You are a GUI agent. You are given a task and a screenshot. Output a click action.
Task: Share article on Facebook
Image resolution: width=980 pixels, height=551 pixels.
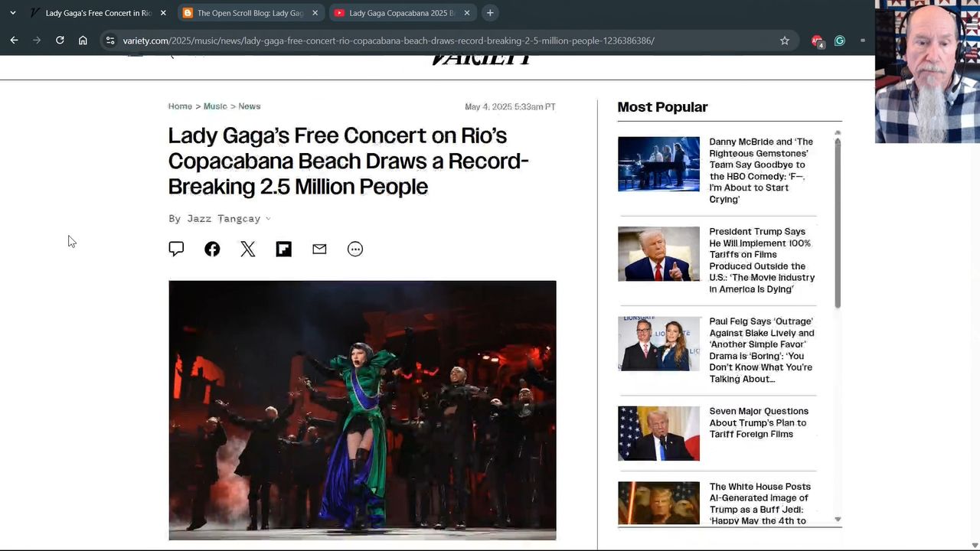(x=212, y=249)
